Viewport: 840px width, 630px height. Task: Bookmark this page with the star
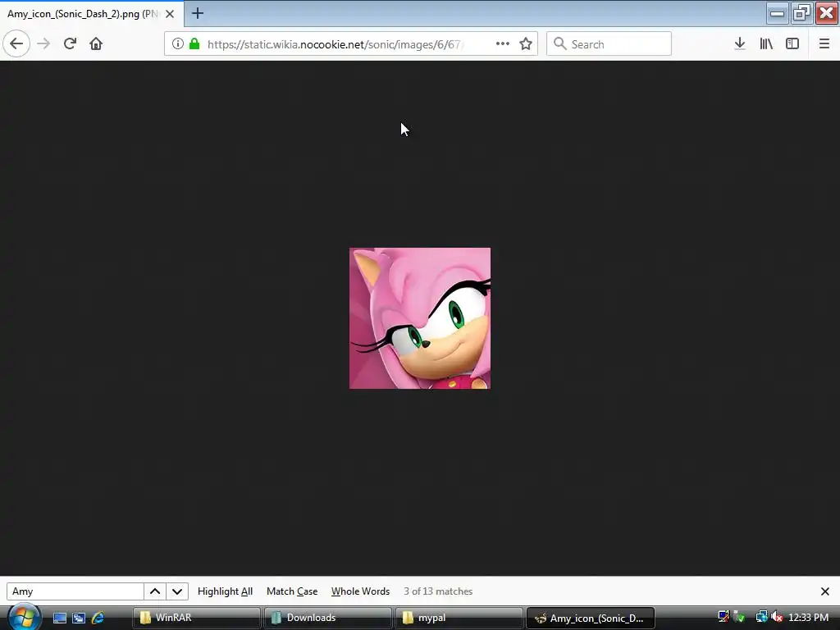(x=526, y=44)
